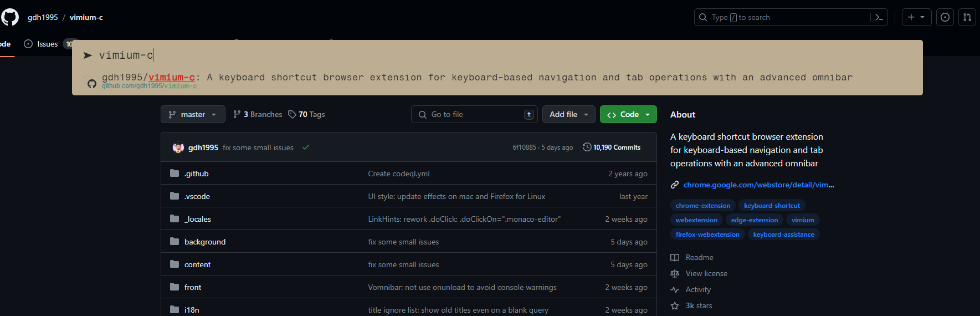
Task: Expand the create new plus dropdown
Action: tap(916, 17)
